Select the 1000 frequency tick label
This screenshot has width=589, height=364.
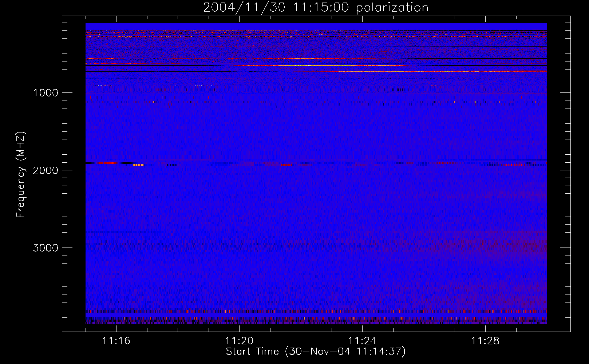pyautogui.click(x=46, y=93)
